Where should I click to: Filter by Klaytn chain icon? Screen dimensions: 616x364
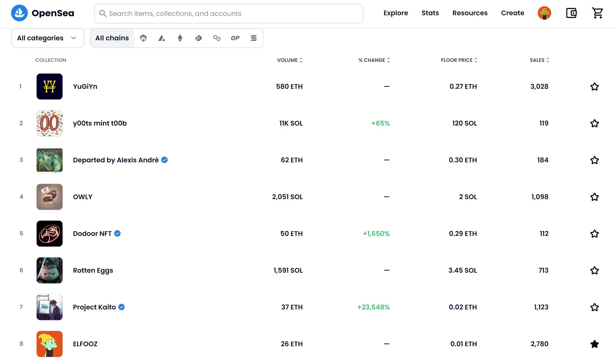coord(199,38)
